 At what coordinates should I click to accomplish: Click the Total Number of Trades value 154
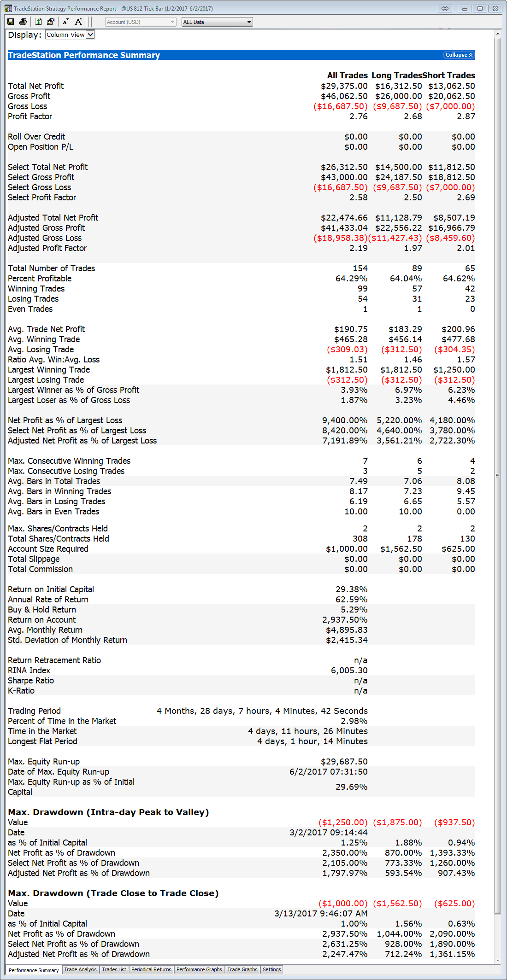(360, 268)
